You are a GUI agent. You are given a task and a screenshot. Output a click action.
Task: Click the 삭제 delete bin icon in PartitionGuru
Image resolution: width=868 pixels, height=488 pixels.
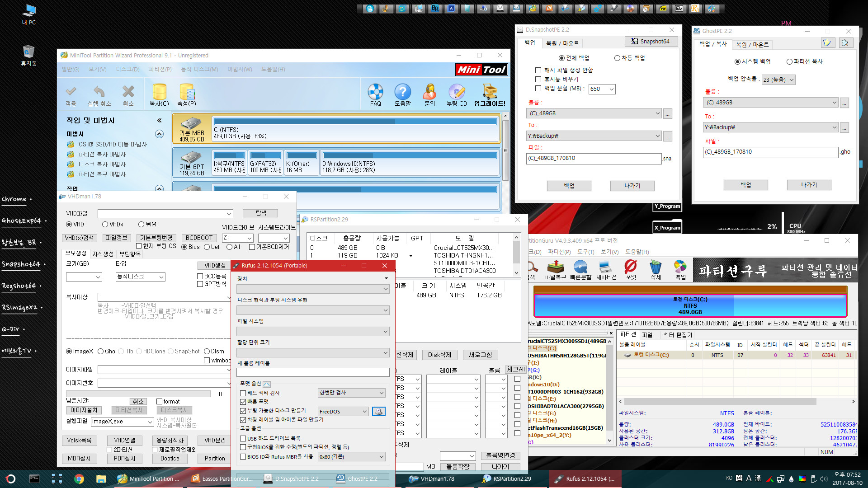pos(656,267)
